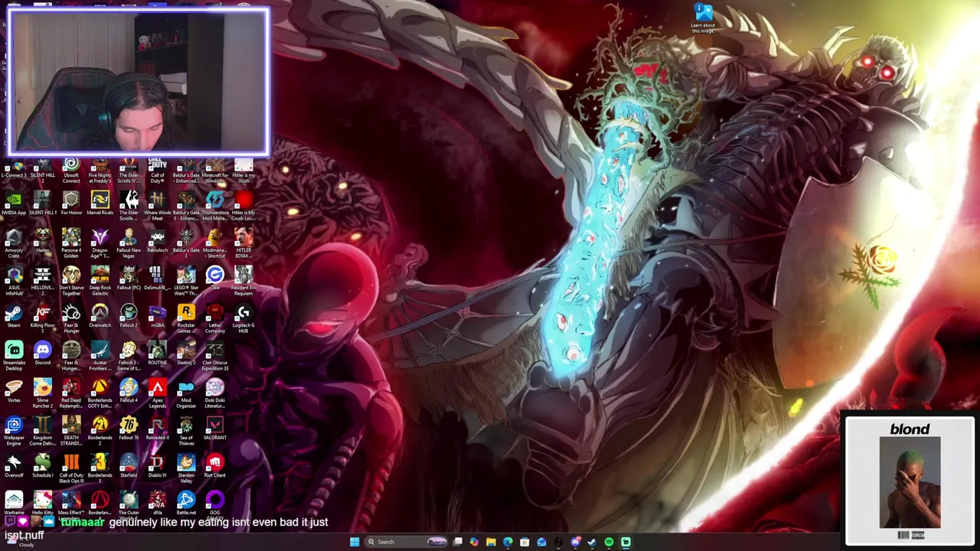This screenshot has width=980, height=551.
Task: Select the VALORANT desktop icon
Action: (214, 429)
